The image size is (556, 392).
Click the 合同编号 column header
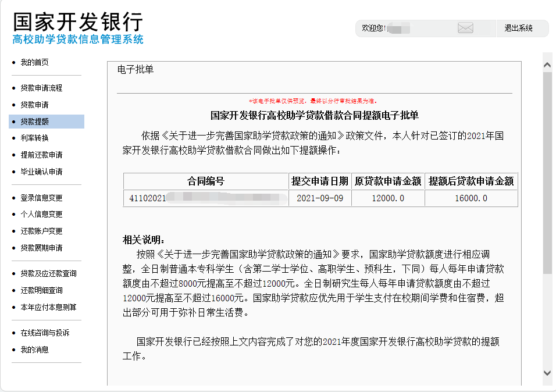coord(206,181)
